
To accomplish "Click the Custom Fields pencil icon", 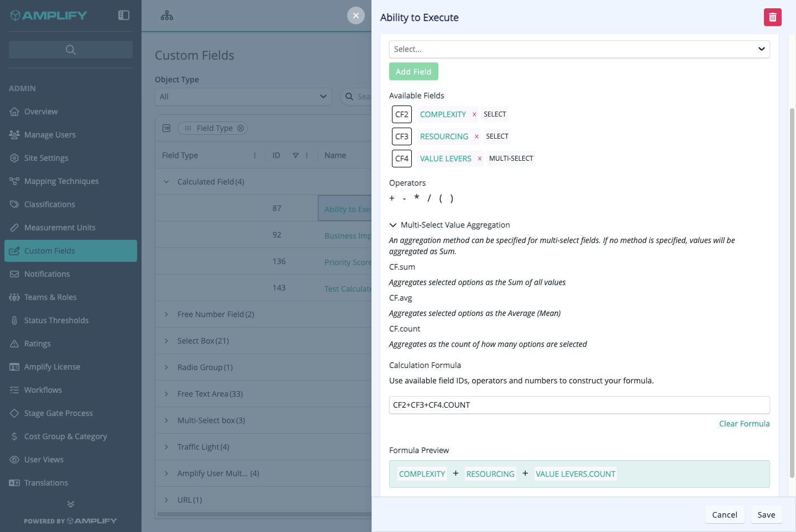I will point(14,251).
